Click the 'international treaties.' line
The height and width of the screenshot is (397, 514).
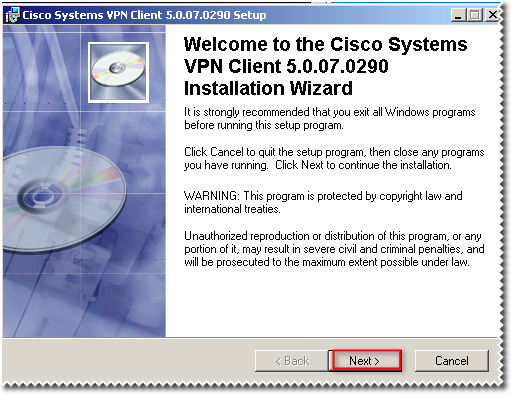232,209
